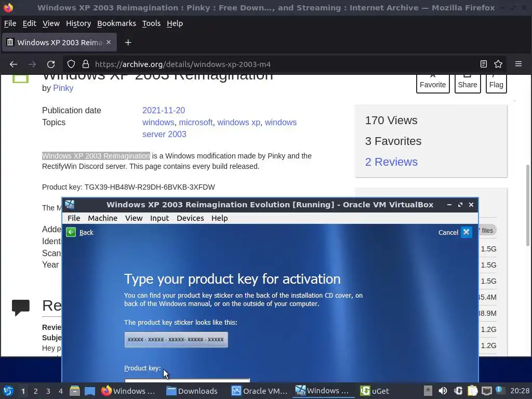Open a new Firefox tab with plus
532x399 pixels.
tap(128, 43)
